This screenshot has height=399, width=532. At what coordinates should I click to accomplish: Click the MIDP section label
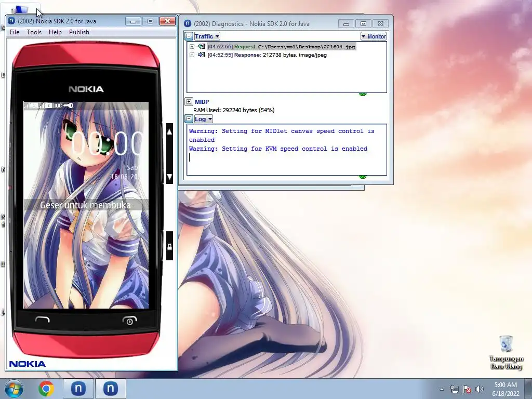[202, 101]
